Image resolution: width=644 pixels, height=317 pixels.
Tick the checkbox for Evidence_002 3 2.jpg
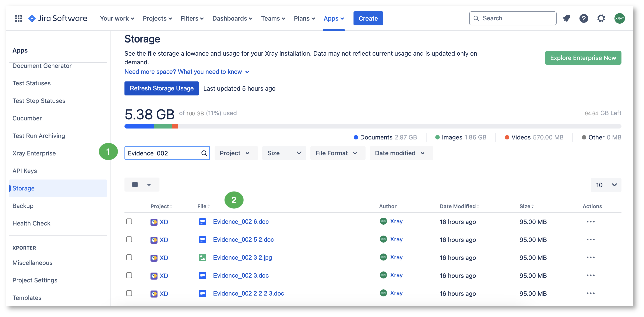(129, 257)
